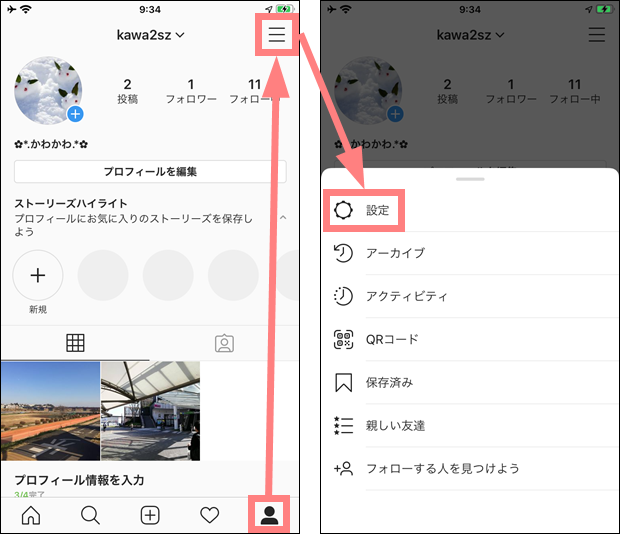Open Activity via the heart icon in the bottom bar

pyautogui.click(x=209, y=515)
